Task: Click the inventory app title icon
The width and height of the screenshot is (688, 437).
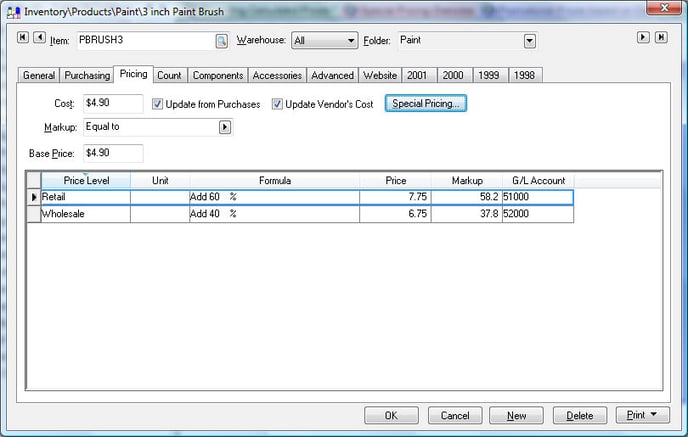Action: pos(13,12)
